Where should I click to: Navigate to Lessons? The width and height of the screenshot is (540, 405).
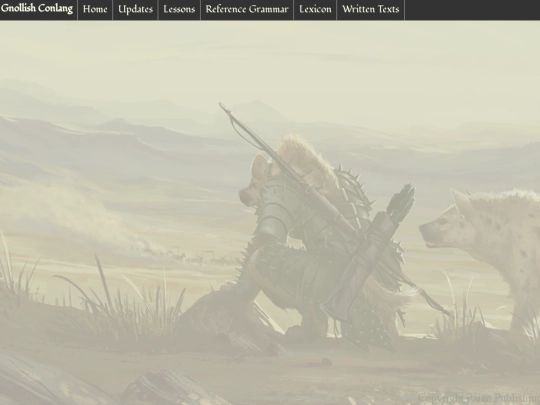click(179, 9)
